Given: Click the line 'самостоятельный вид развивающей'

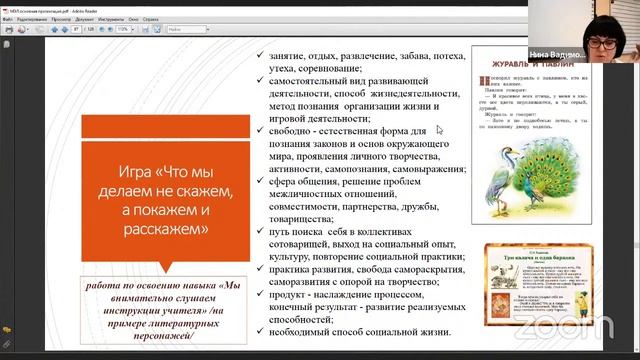Looking at the screenshot, I should click(349, 81).
